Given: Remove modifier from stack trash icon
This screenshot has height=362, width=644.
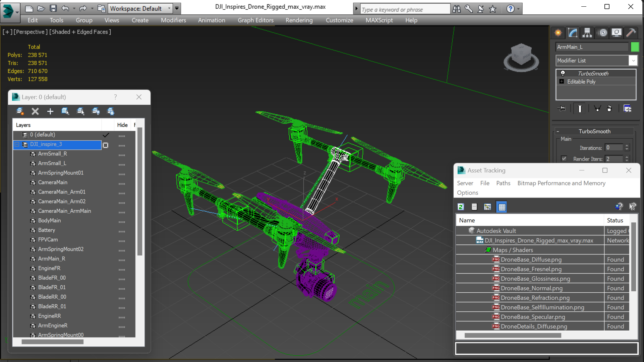Looking at the screenshot, I should coord(609,108).
